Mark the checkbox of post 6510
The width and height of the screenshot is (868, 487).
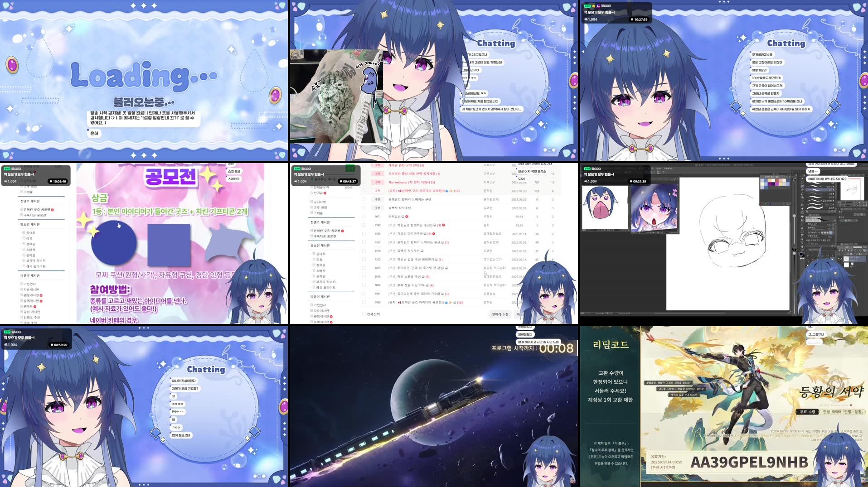click(x=364, y=251)
